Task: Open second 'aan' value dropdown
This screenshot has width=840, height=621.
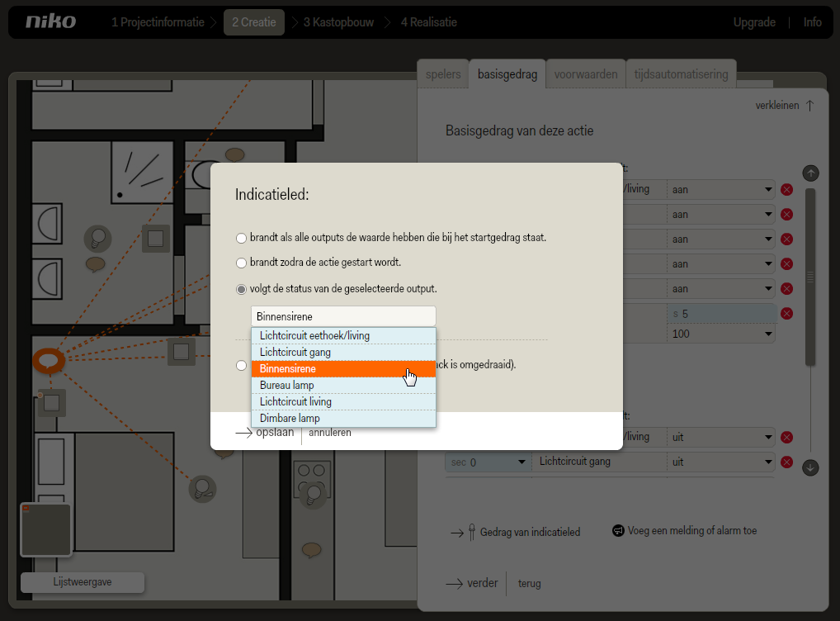Action: pos(721,215)
